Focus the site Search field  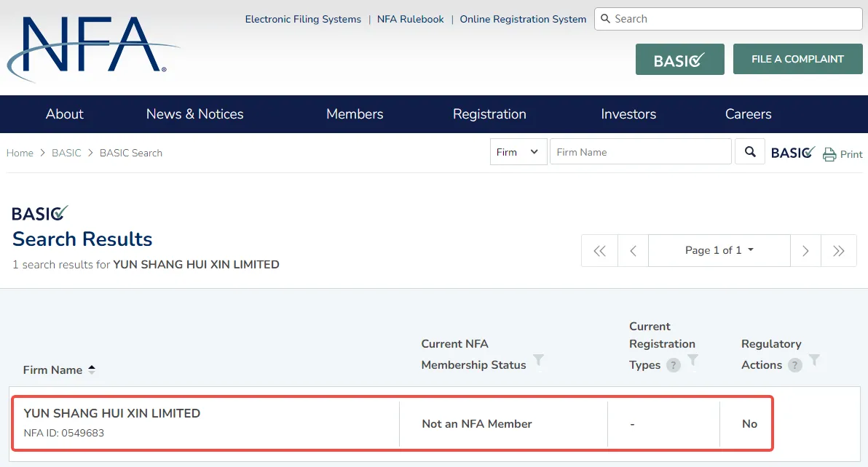pyautogui.click(x=728, y=19)
